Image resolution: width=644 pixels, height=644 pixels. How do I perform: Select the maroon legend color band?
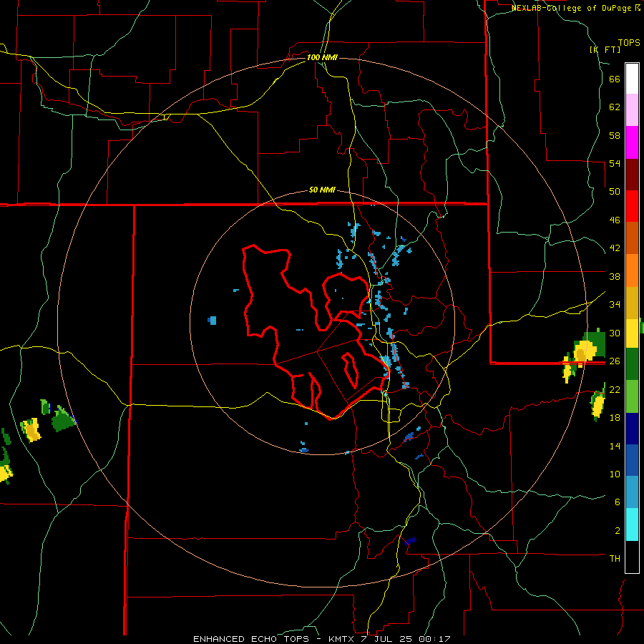(632, 175)
